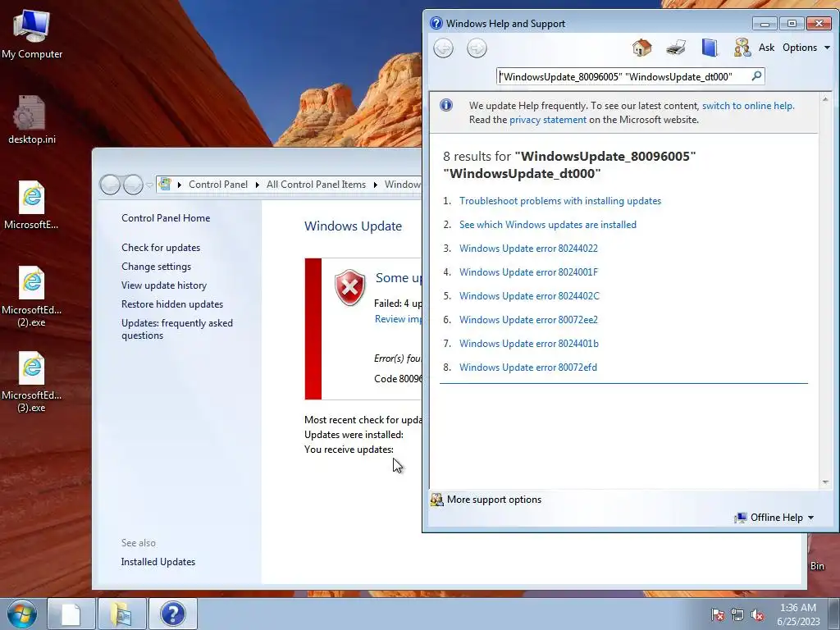Click Check for updates link
This screenshot has width=840, height=630.
(x=161, y=248)
